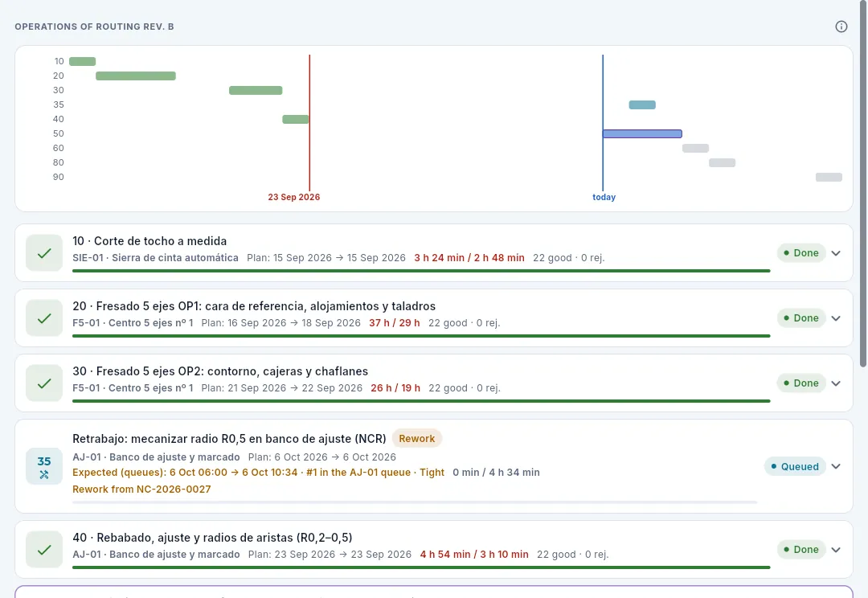The height and width of the screenshot is (598, 868).
Task: Click the Done status of operation 20
Action: (x=801, y=318)
